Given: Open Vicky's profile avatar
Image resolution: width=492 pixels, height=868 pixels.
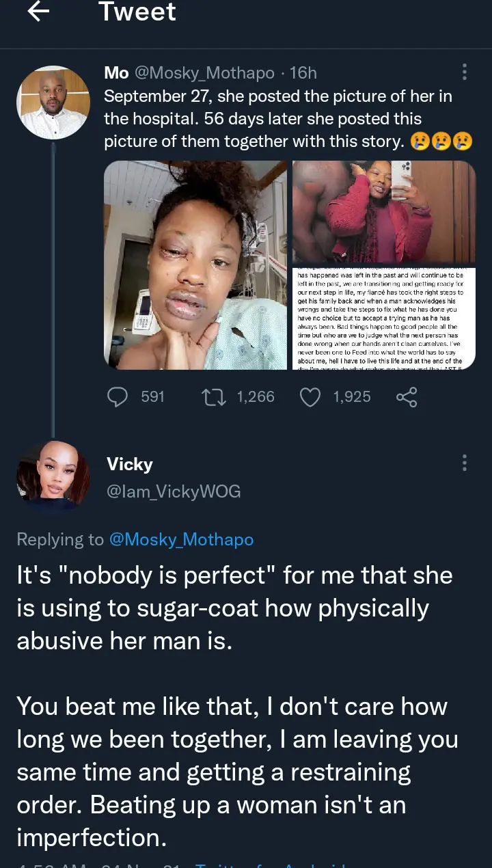Looking at the screenshot, I should pyautogui.click(x=53, y=476).
